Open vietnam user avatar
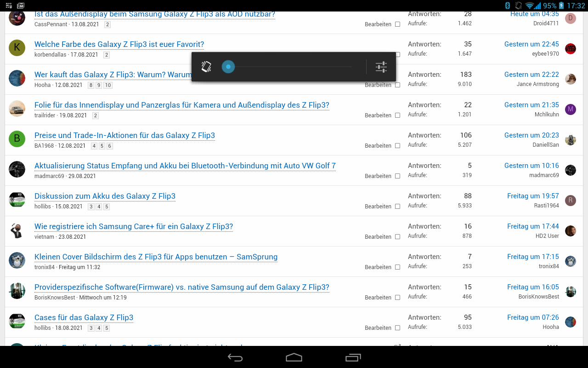Viewport: 588px width, 368px height. coord(17,230)
